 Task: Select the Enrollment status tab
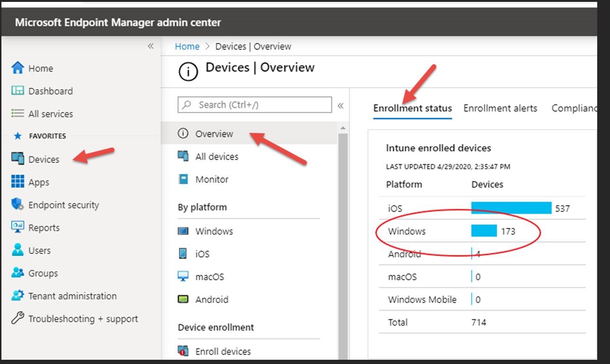(412, 108)
